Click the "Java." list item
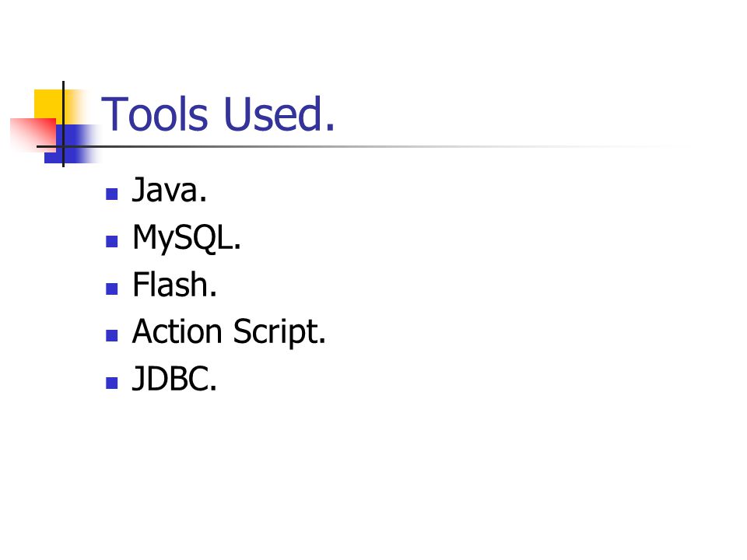747x560 pixels. click(x=169, y=190)
